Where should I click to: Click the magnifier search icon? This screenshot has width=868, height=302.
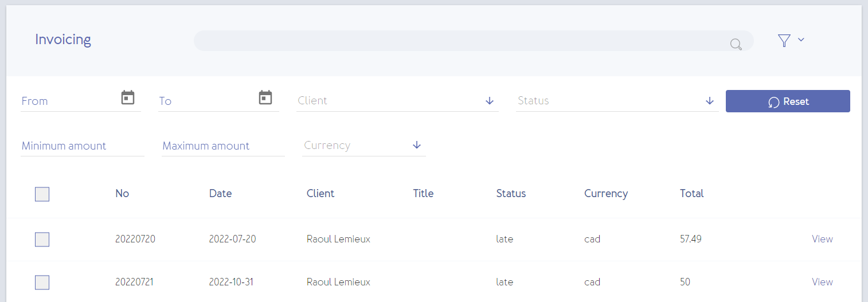[x=736, y=44]
